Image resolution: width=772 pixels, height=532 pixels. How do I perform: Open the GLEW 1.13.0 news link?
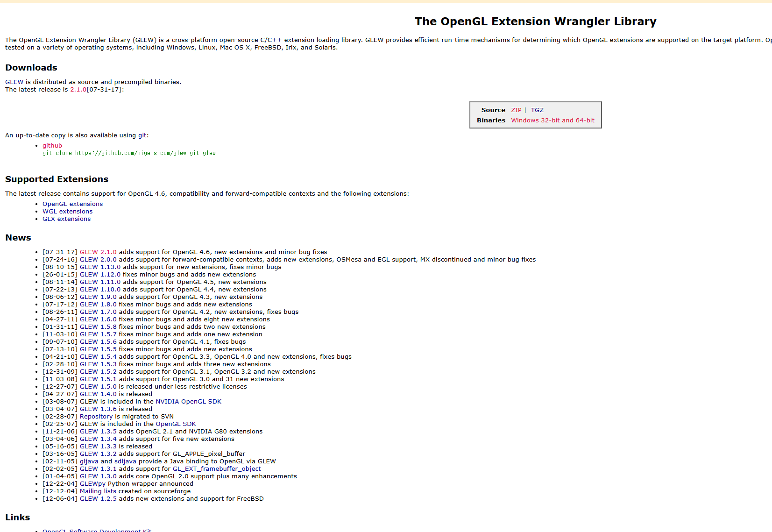(100, 267)
